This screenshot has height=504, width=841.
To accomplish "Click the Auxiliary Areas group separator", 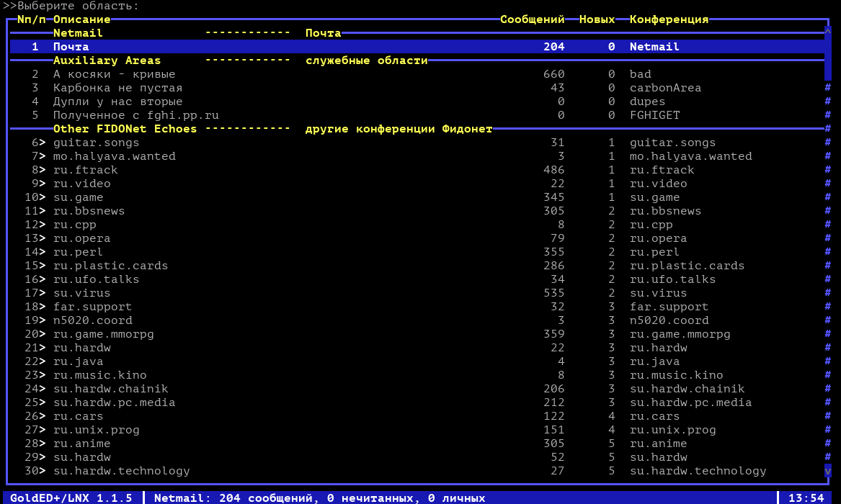I will click(x=107, y=60).
